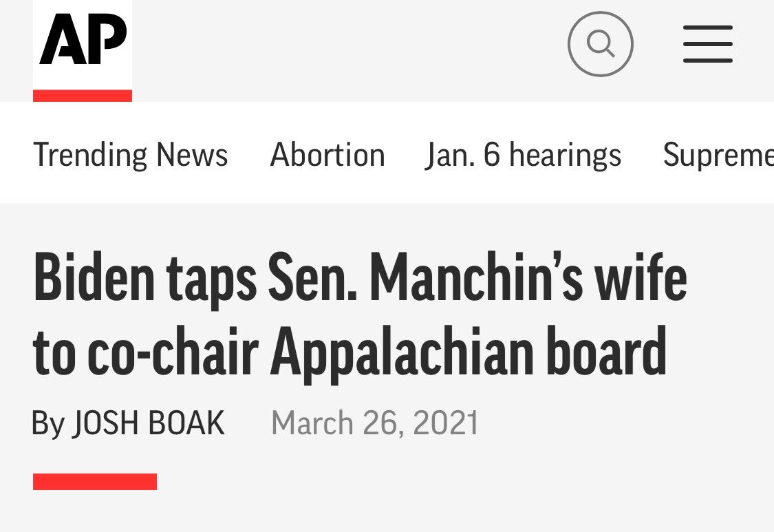Select the Trending News tab
Viewport: 774px width, 532px height.
pyautogui.click(x=131, y=154)
